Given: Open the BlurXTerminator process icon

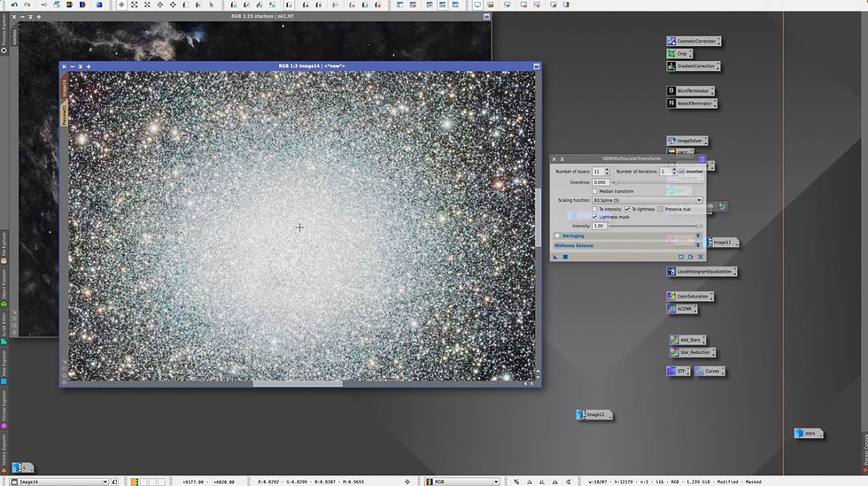Looking at the screenshot, I should pyautogui.click(x=690, y=91).
